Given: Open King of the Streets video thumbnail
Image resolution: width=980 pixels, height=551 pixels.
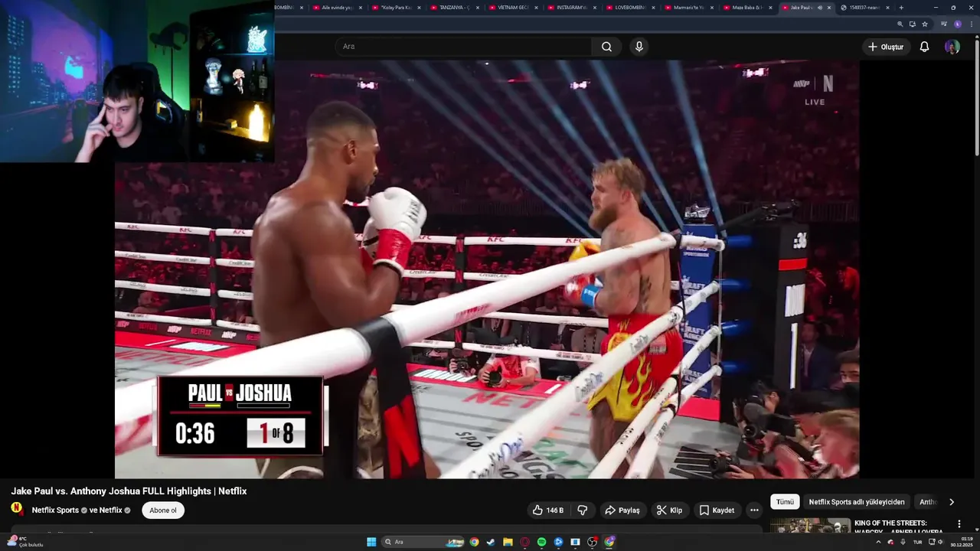Looking at the screenshot, I should tap(810, 527).
